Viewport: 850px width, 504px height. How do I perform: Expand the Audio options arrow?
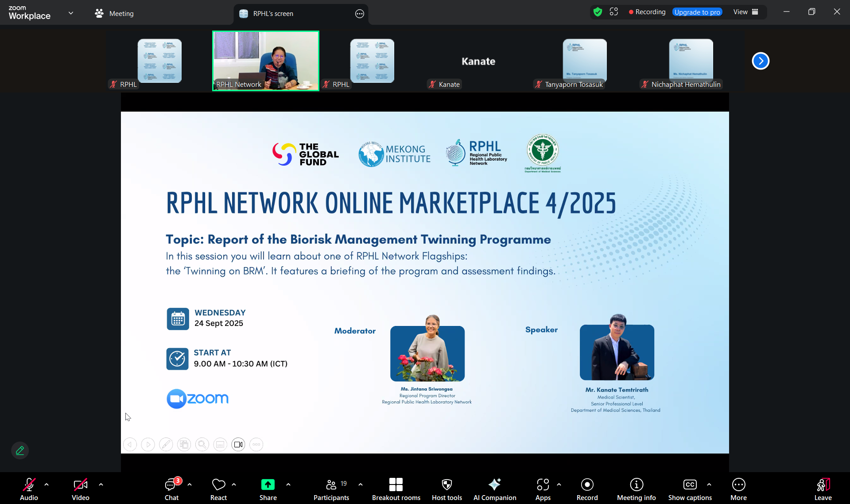coord(47,485)
